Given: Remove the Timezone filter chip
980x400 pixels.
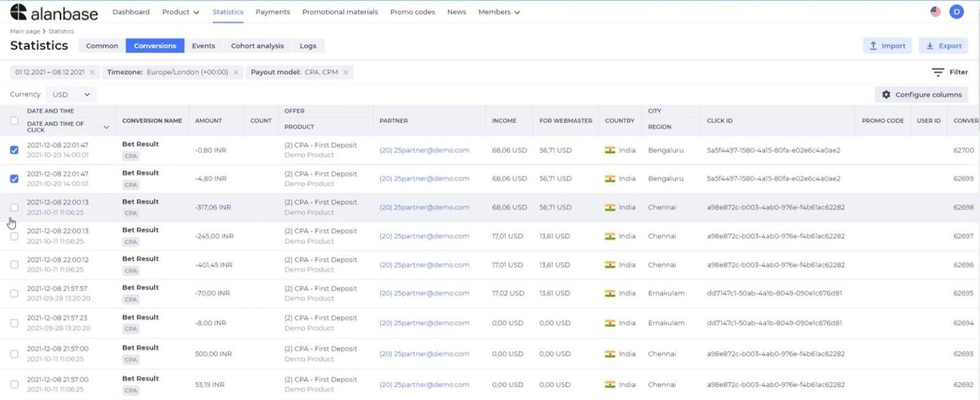Looking at the screenshot, I should tap(236, 72).
